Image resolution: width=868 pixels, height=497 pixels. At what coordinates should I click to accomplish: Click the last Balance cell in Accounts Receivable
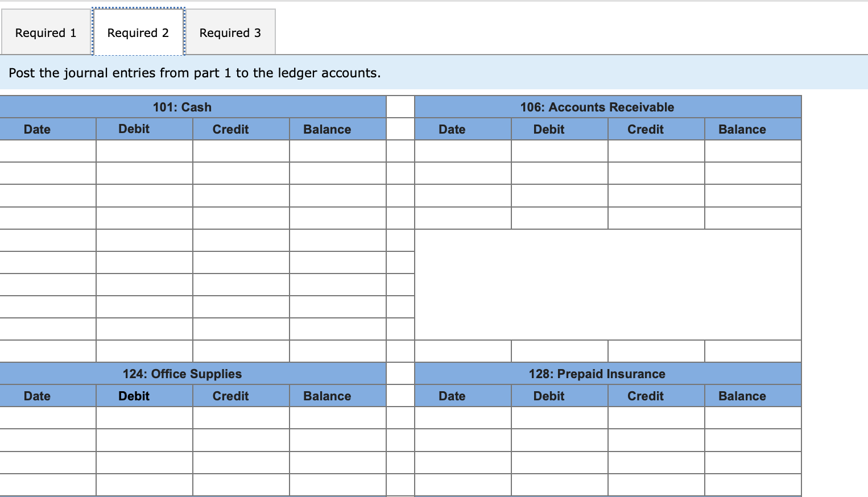tap(753, 351)
